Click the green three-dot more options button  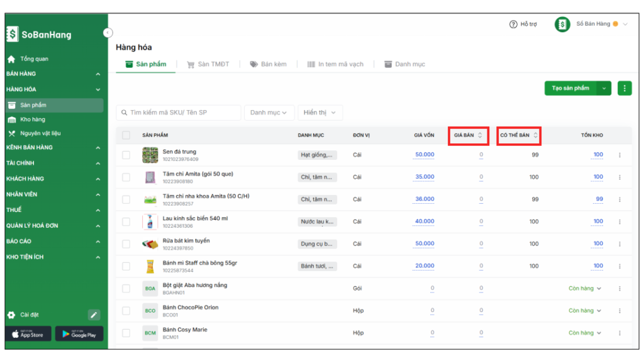(624, 88)
